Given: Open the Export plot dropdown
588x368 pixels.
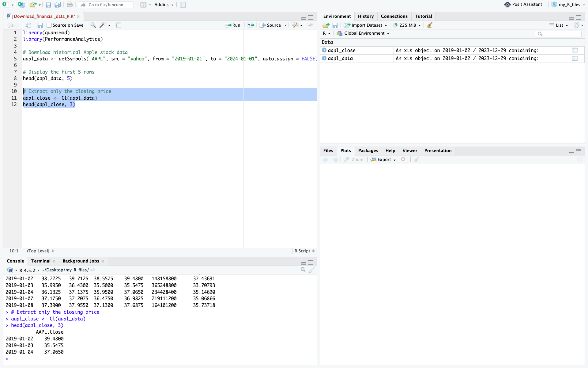Looking at the screenshot, I should [x=383, y=159].
